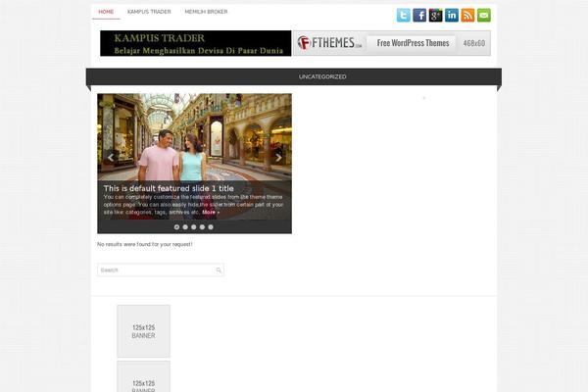
Task: Open the RSS feed icon
Action: point(467,16)
